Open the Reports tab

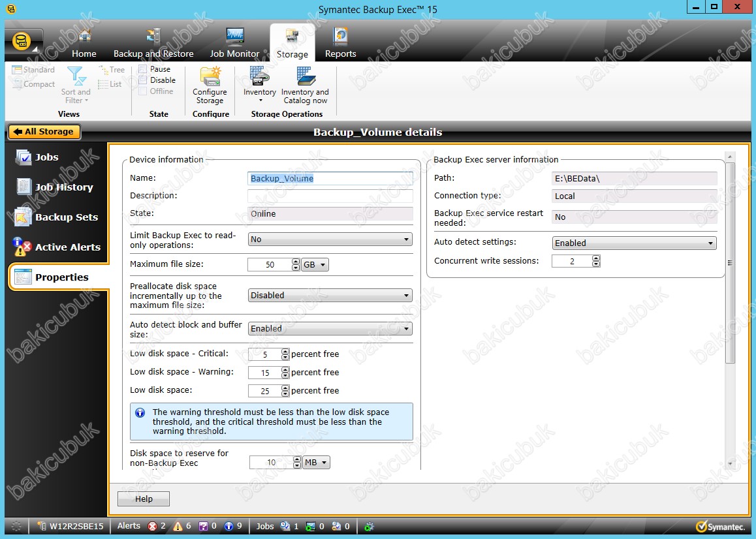pyautogui.click(x=340, y=44)
